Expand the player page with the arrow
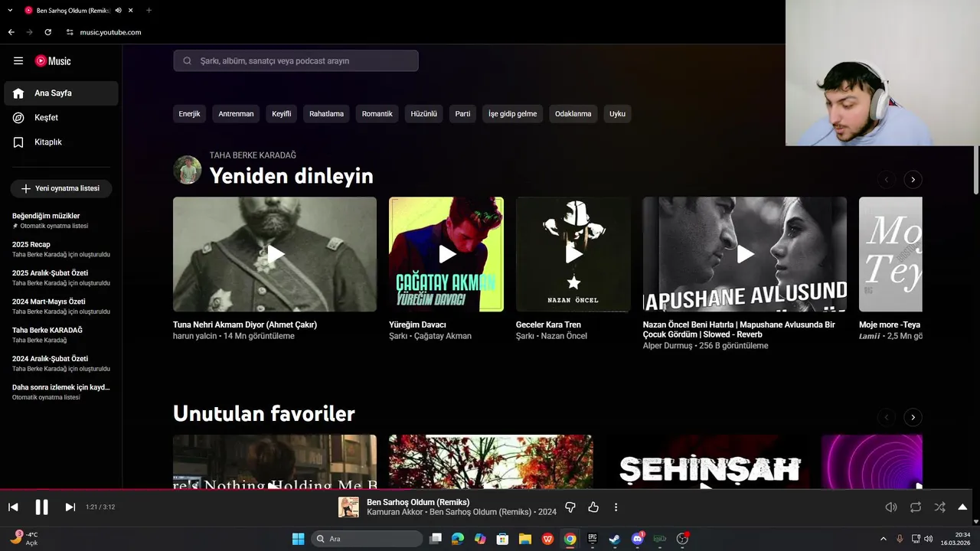 [962, 507]
